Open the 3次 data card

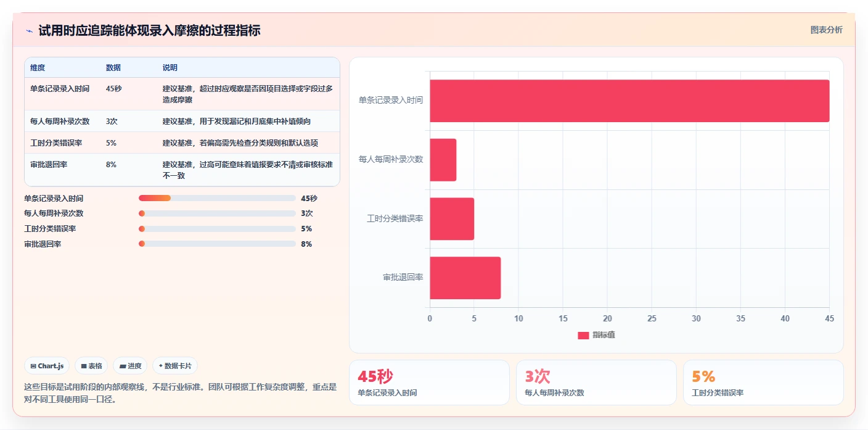click(x=596, y=382)
